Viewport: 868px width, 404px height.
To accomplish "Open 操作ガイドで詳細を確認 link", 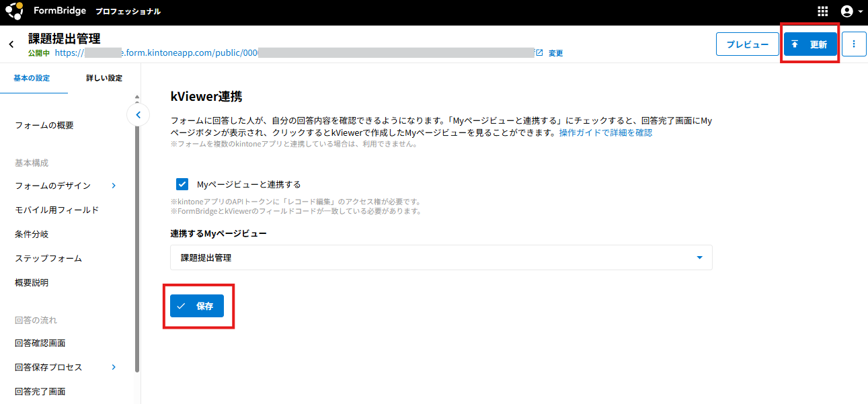I will (x=605, y=133).
